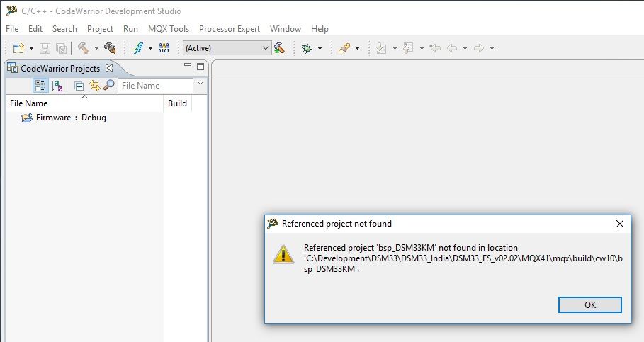Open the Processor Expert menu
Screen dimensions: 644x342
tap(229, 29)
